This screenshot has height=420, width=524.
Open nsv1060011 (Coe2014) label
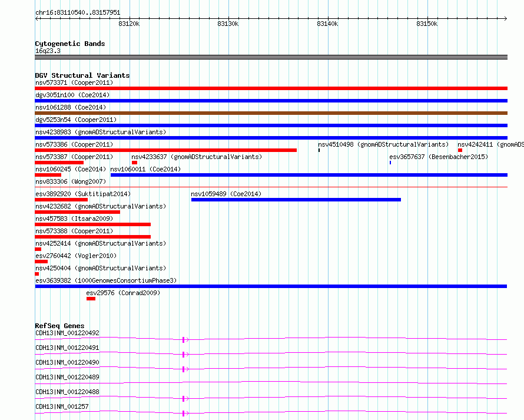pyautogui.click(x=145, y=169)
